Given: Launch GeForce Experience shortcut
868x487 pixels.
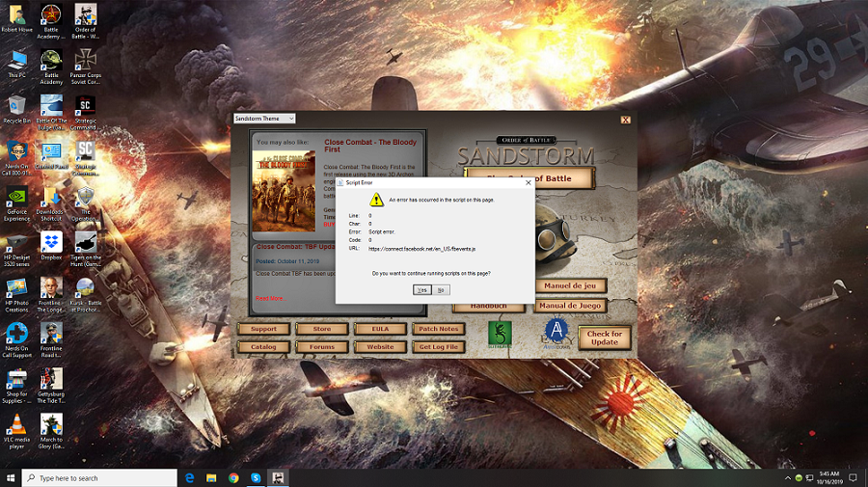Looking at the screenshot, I should pos(17,203).
